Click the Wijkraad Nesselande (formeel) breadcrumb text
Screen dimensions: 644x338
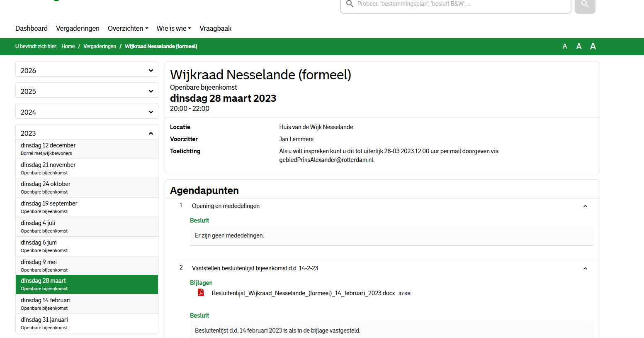click(x=161, y=47)
